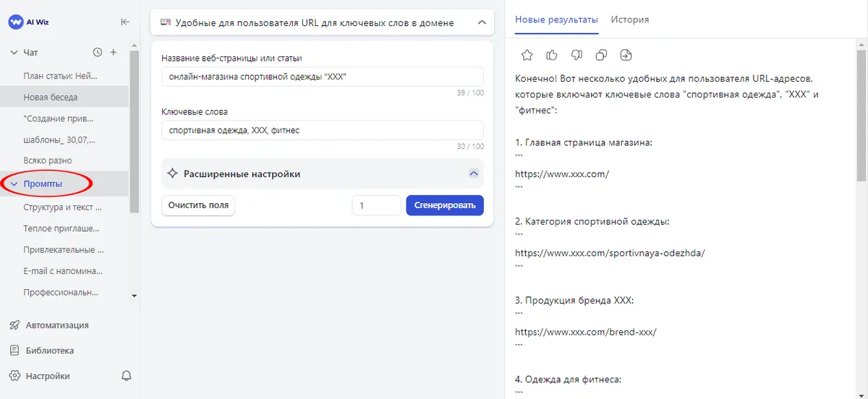Focus the Название веб-страницы или статьи field
Screen dimensions: 868x399
[x=323, y=77]
